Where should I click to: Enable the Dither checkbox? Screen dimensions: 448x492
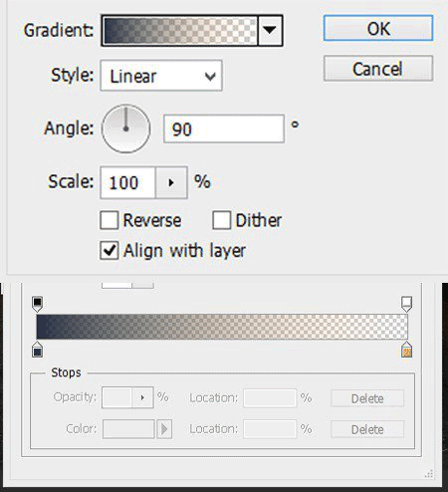222,220
